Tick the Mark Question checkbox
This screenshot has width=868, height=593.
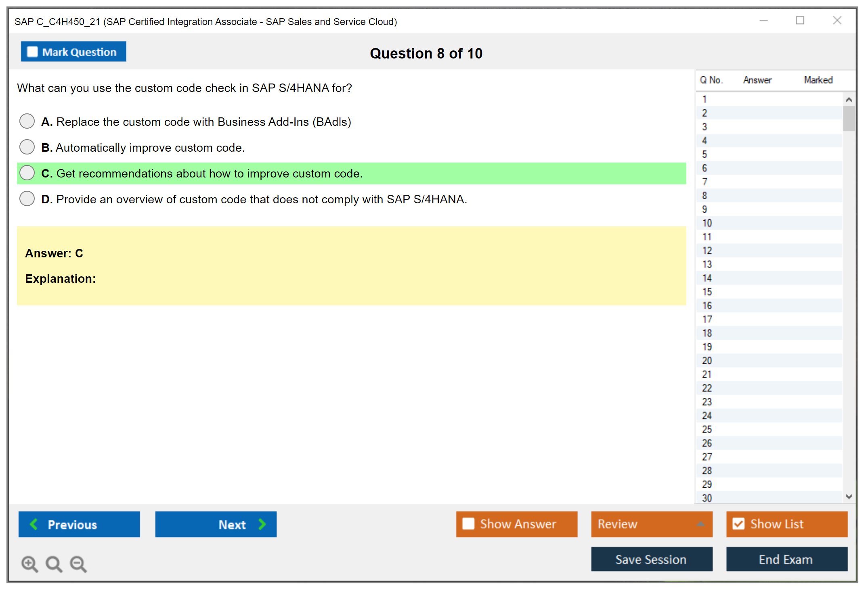coord(32,52)
